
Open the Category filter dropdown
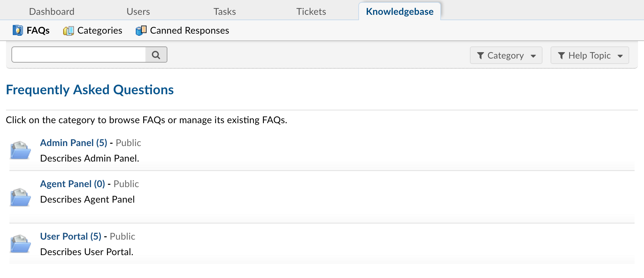tap(506, 55)
